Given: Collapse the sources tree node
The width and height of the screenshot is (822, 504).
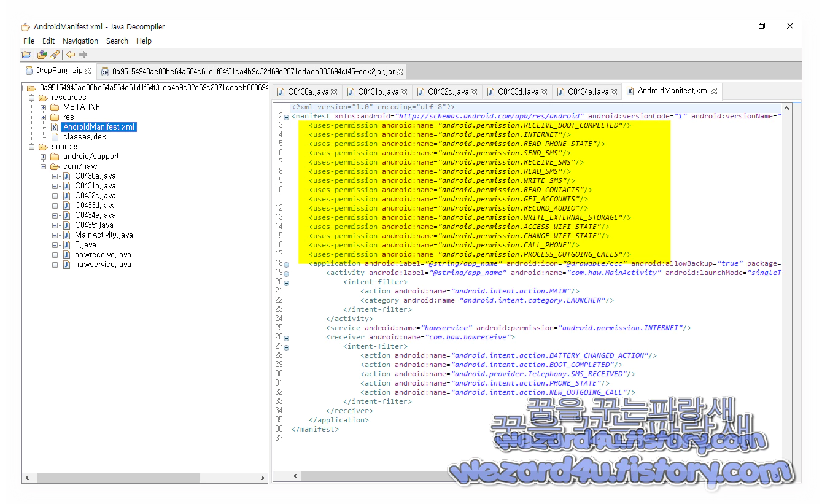Looking at the screenshot, I should (x=32, y=147).
